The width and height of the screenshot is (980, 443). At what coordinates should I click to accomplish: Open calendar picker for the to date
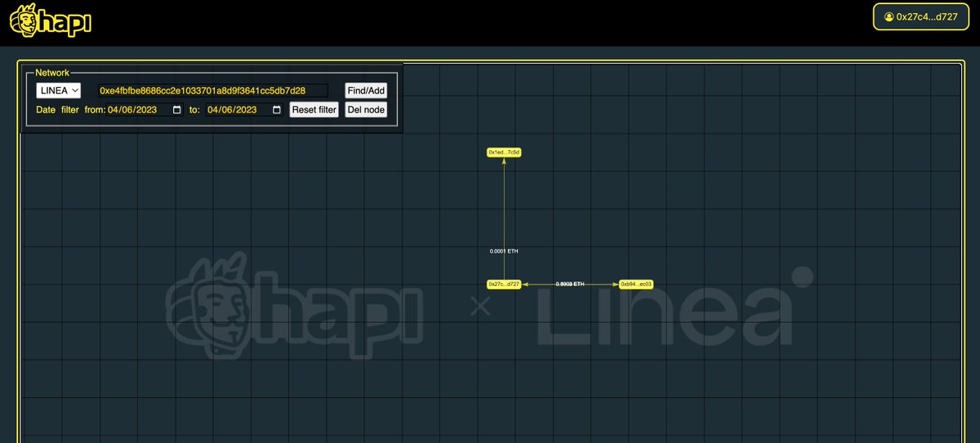coord(277,109)
